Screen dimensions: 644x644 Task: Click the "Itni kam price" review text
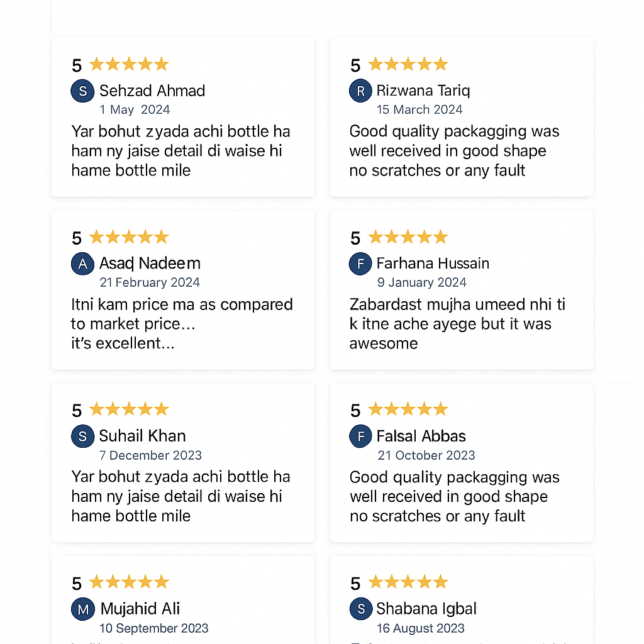(182, 324)
